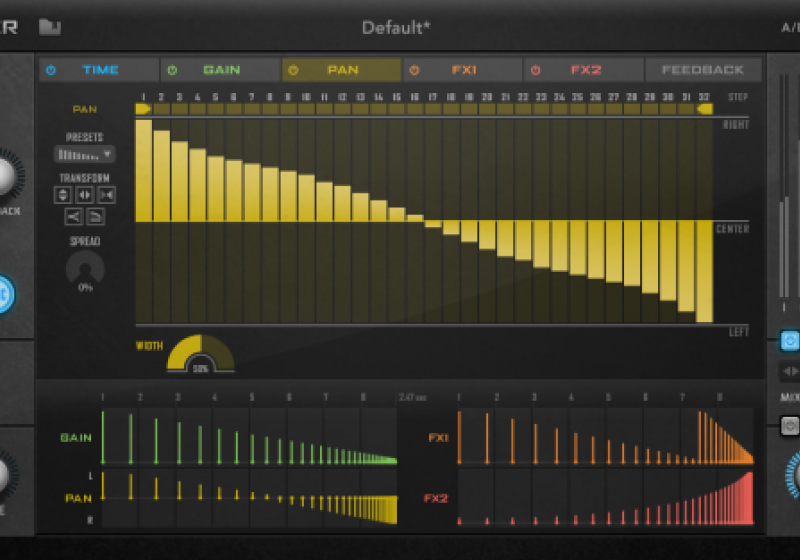Toggle the TIME power button
The height and width of the screenshot is (560, 800).
(51, 70)
